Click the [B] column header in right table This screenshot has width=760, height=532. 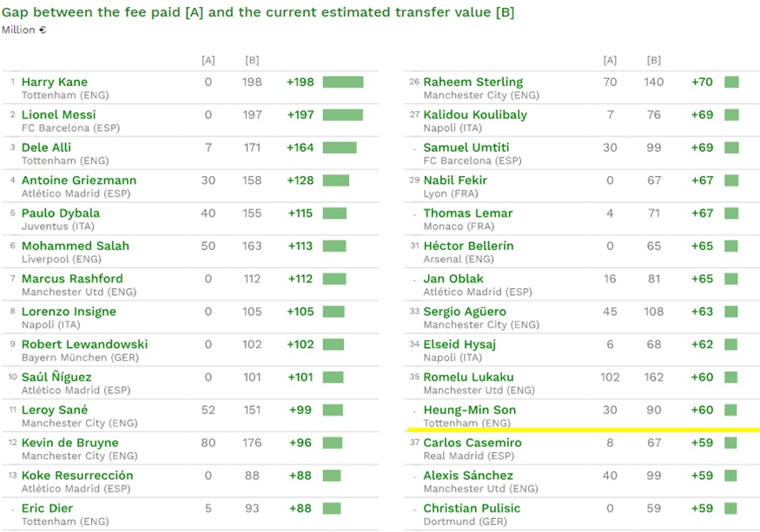point(653,61)
